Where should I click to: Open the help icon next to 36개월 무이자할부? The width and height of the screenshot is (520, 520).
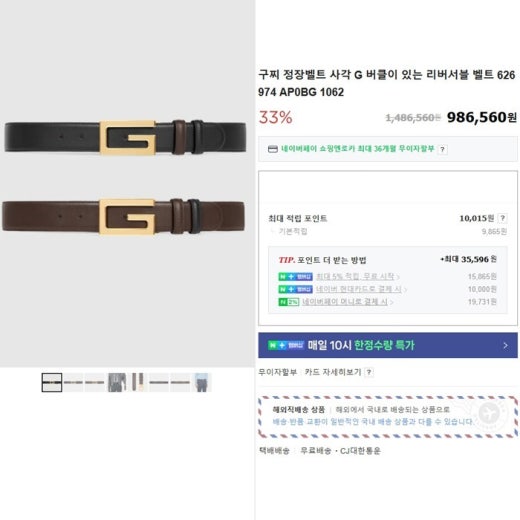click(x=442, y=149)
